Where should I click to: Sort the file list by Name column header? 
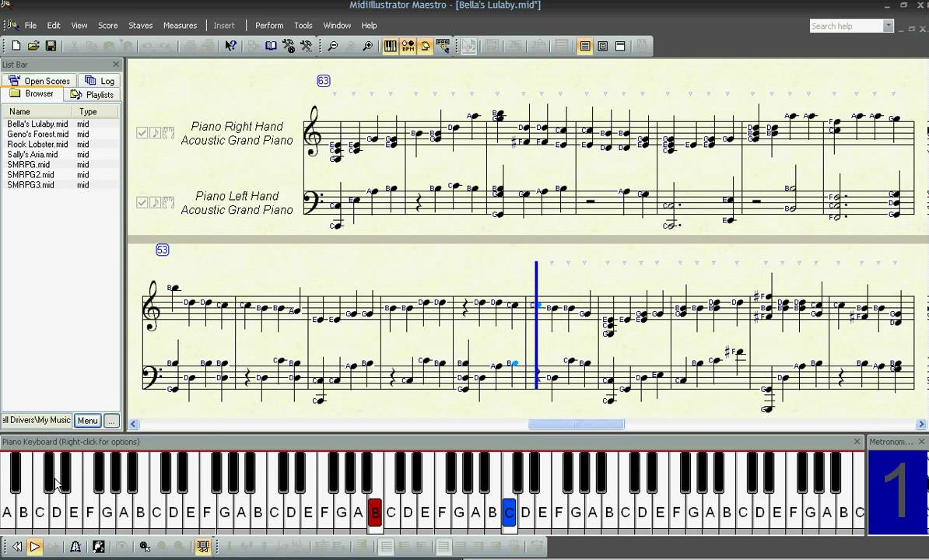click(37, 111)
